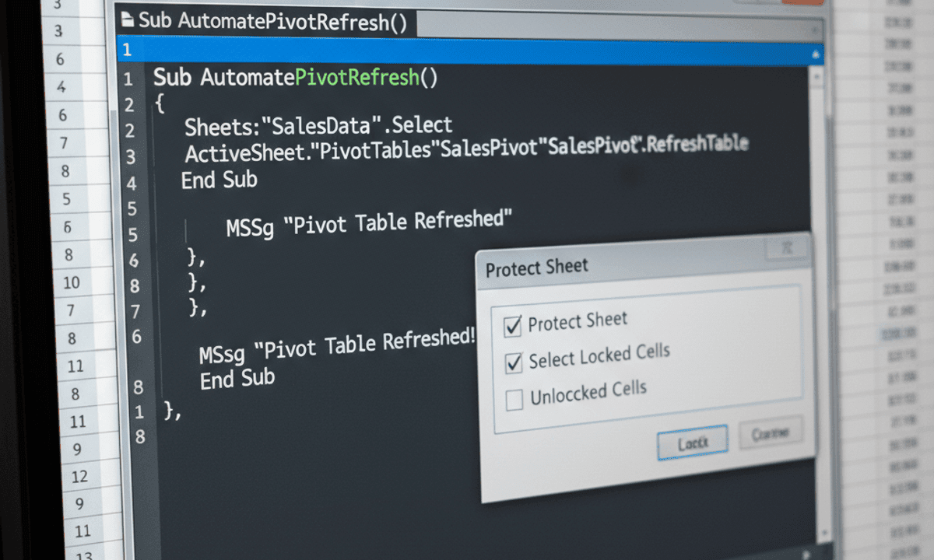Select spreadsheet row header 10
Image resolution: width=934 pixels, height=560 pixels.
point(72,282)
